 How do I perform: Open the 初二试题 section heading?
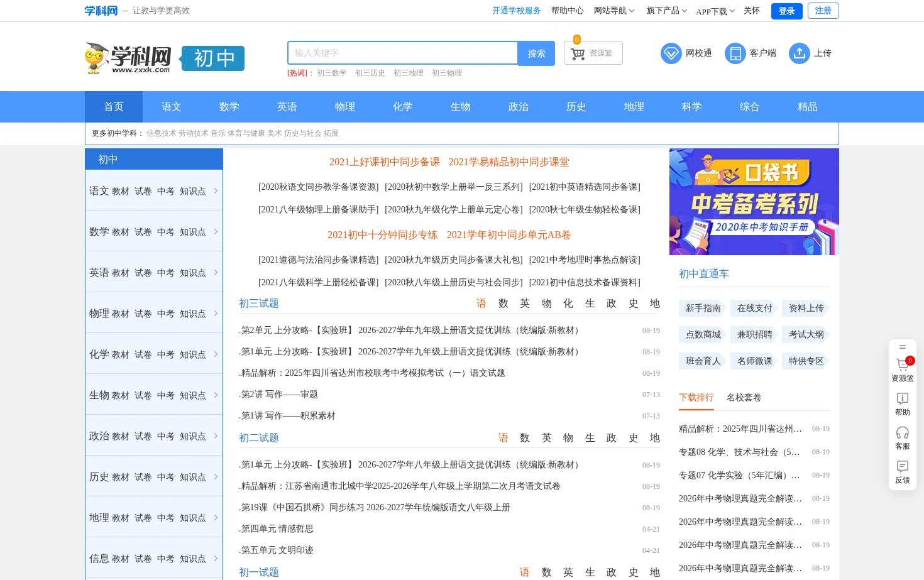[x=259, y=438]
